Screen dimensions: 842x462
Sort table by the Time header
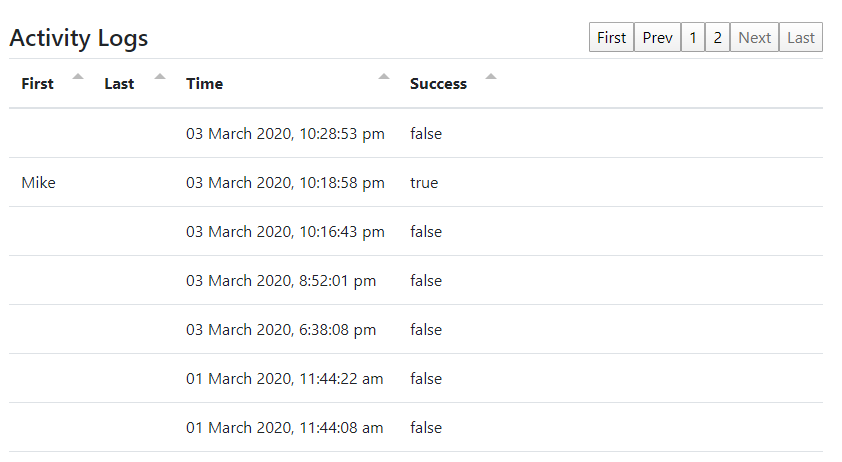(204, 84)
